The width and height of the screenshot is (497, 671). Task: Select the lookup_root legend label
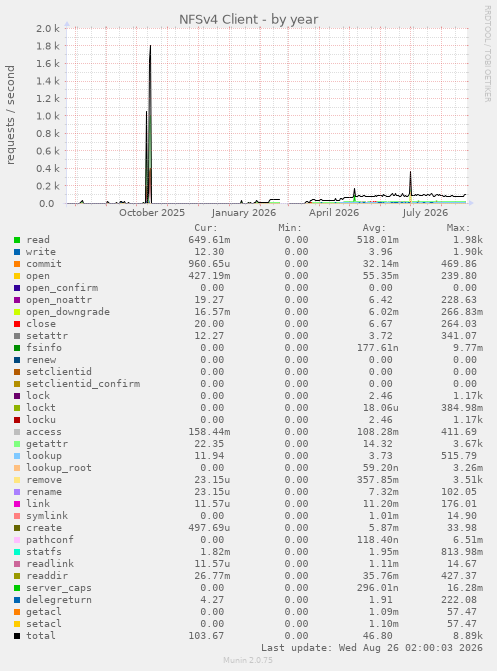click(x=59, y=468)
